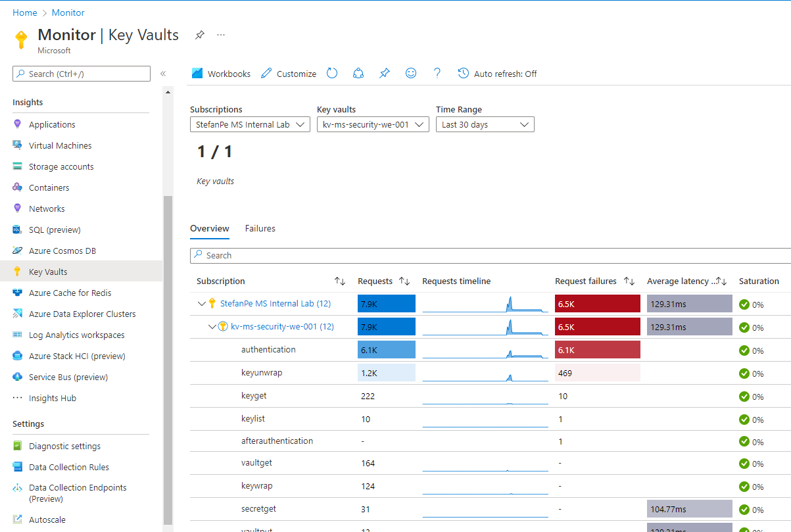Screen dimensions: 791x532
Task: Switch to the Overview tab
Action: (210, 228)
